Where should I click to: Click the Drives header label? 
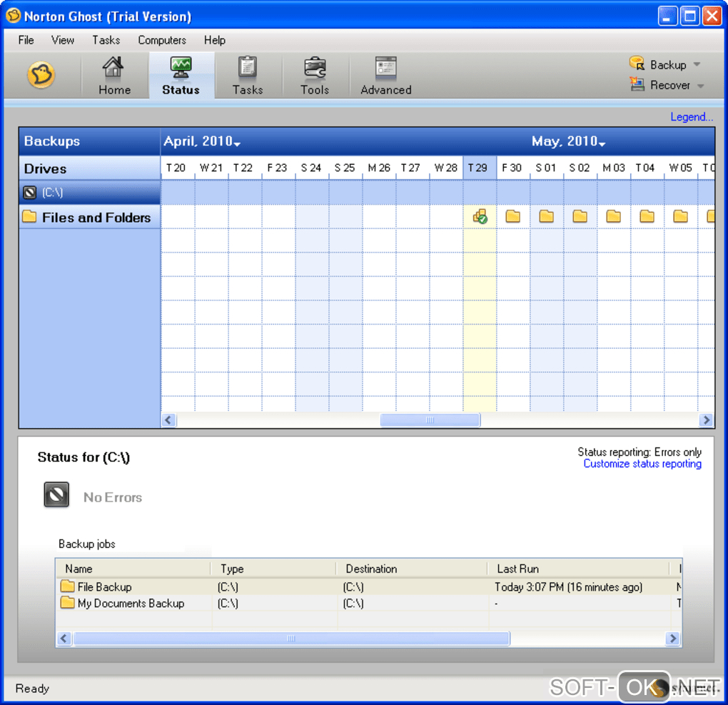[45, 168]
